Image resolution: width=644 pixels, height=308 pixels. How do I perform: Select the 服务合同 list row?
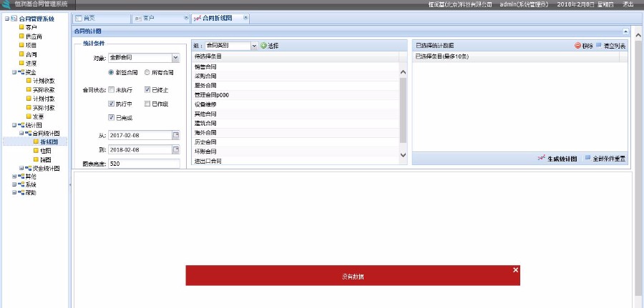(x=296, y=85)
